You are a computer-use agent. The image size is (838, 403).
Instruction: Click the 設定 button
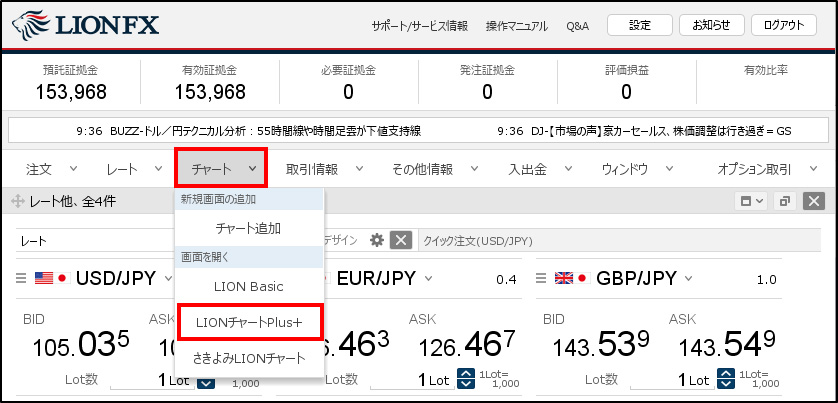(x=640, y=25)
